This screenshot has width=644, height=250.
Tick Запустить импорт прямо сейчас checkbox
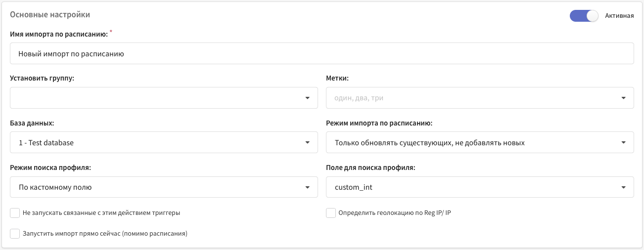click(15, 233)
